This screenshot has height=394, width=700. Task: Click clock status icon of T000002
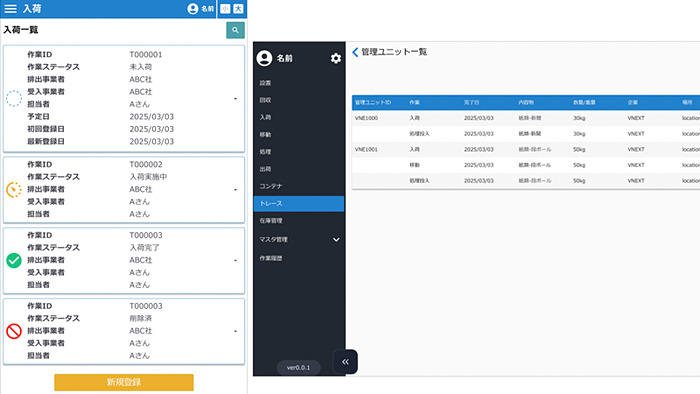[x=14, y=190]
